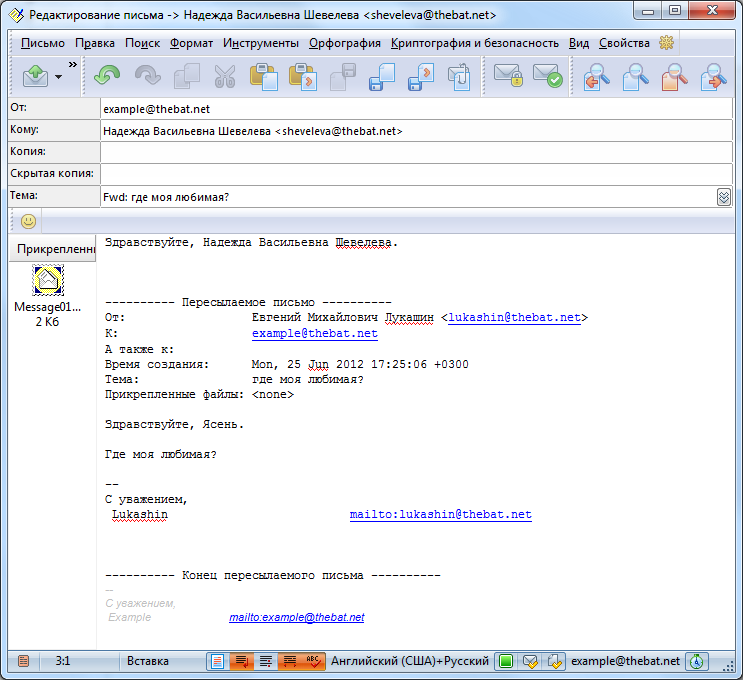Click the Find previous magnifier icon
This screenshot has width=743, height=680.
[x=597, y=76]
